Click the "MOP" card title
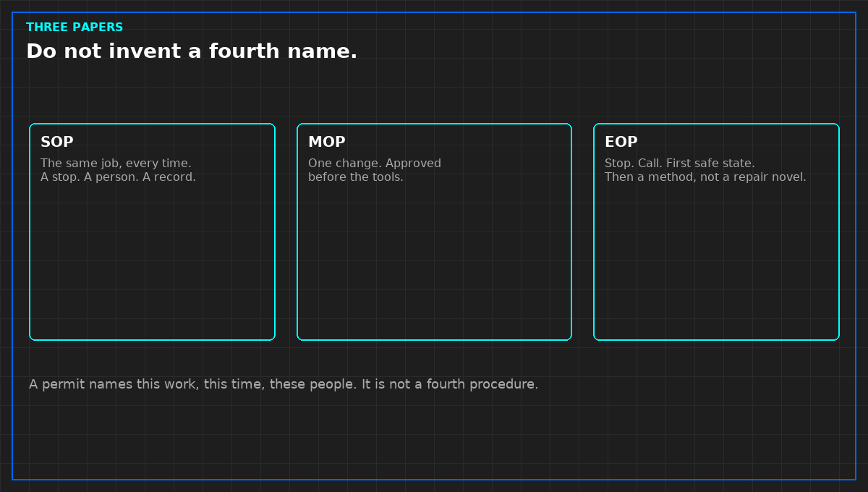This screenshot has height=492, width=868. tap(327, 143)
